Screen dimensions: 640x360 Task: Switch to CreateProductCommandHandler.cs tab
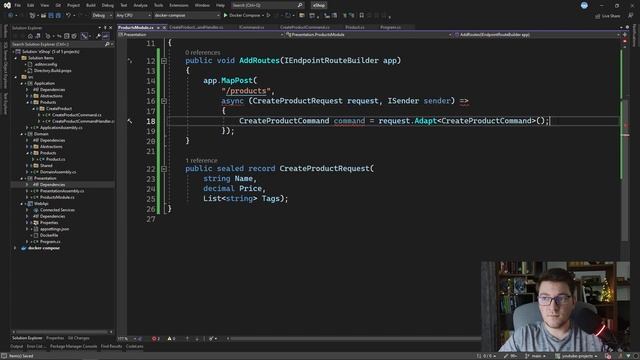[196, 27]
